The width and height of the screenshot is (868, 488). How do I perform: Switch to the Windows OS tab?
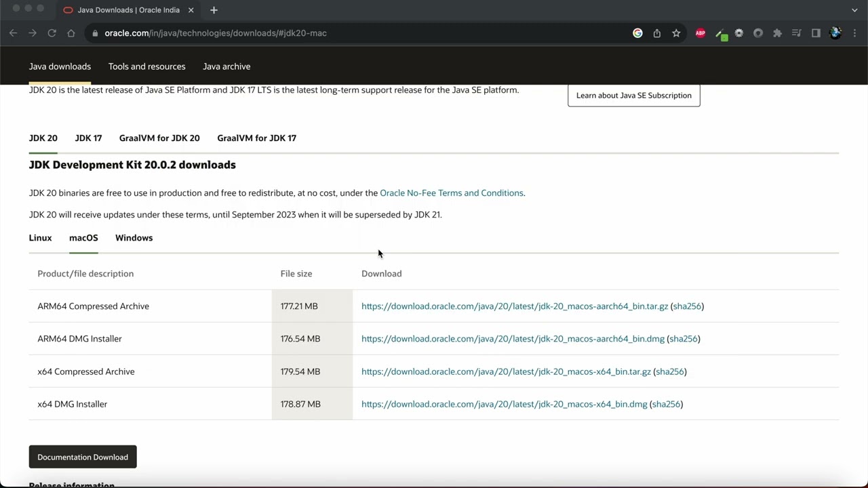tap(134, 238)
